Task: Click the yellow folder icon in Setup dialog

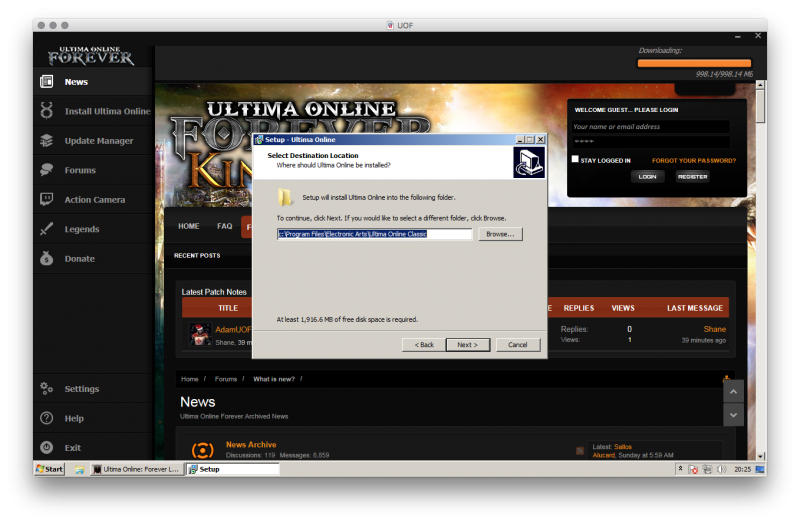Action: point(285,197)
